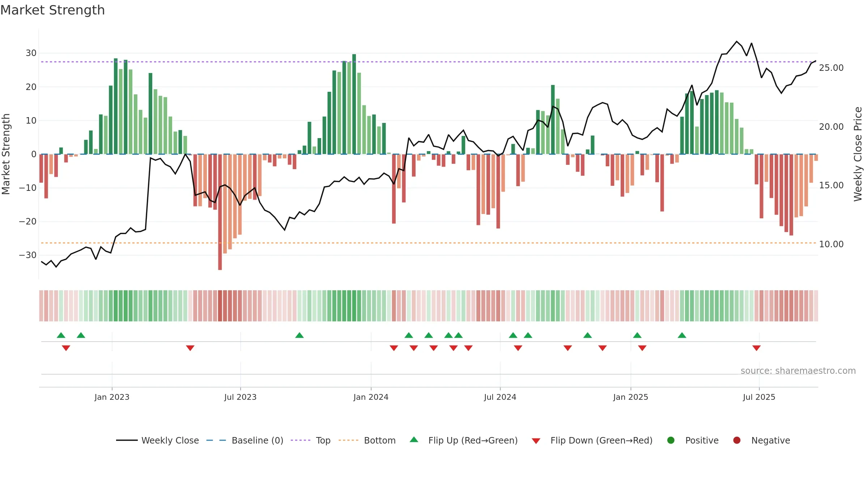Click the −20 strength tick label
The width and height of the screenshot is (868, 488).
point(28,222)
